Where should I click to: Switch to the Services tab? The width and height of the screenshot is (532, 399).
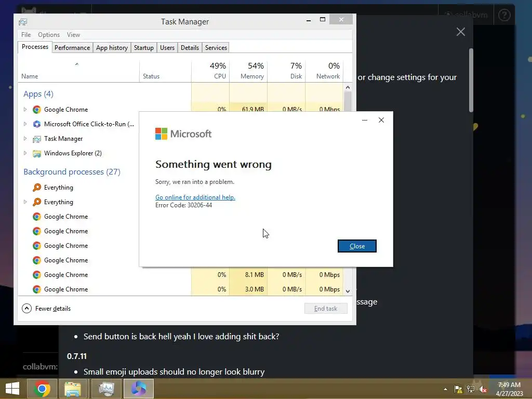216,48
